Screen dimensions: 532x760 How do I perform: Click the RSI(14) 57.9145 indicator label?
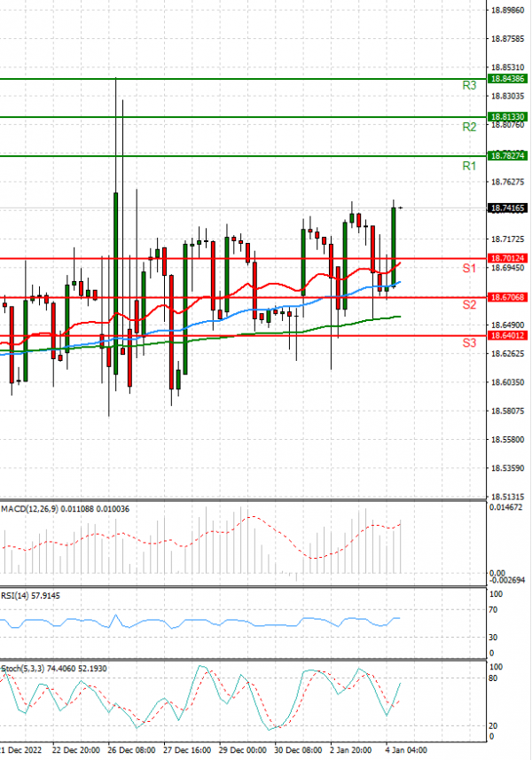tap(30, 596)
